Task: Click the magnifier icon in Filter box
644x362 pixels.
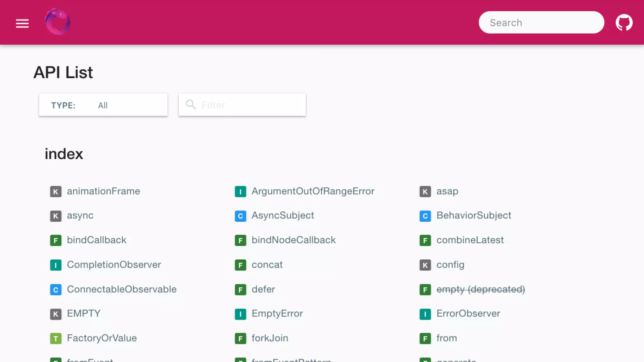Action: coord(191,104)
